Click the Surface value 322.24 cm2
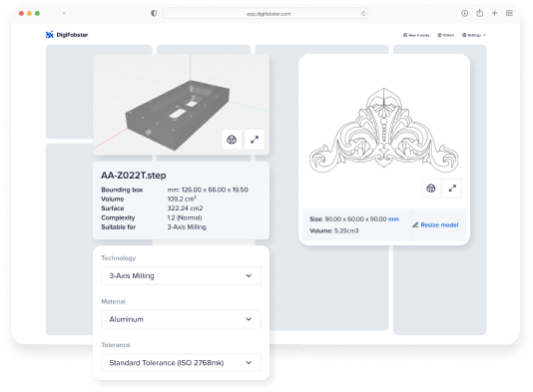Screen dimensions: 533x392 pos(185,208)
